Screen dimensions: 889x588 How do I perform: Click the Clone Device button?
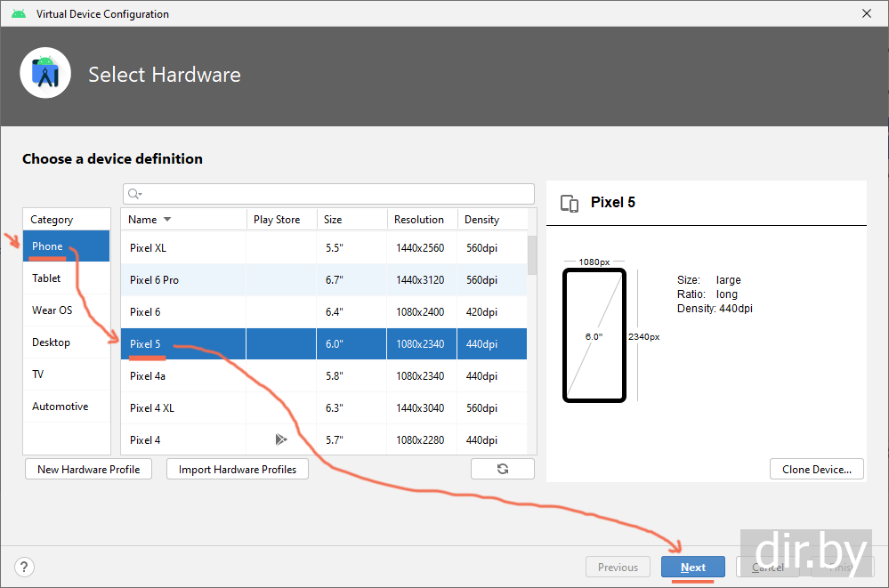coord(816,469)
